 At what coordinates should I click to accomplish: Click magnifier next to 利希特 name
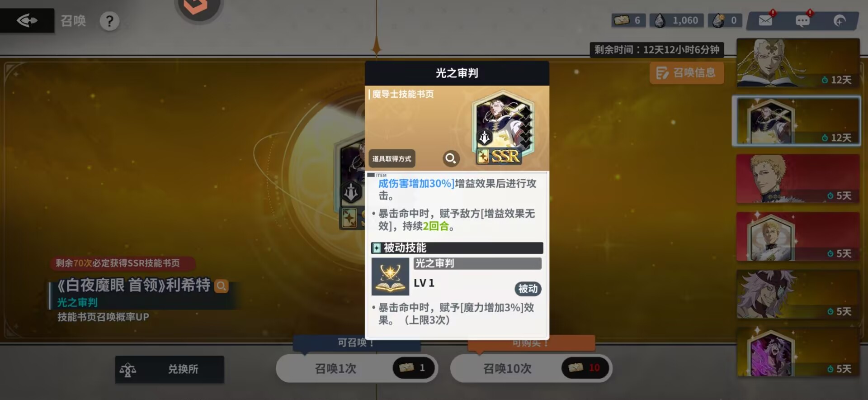pyautogui.click(x=221, y=286)
